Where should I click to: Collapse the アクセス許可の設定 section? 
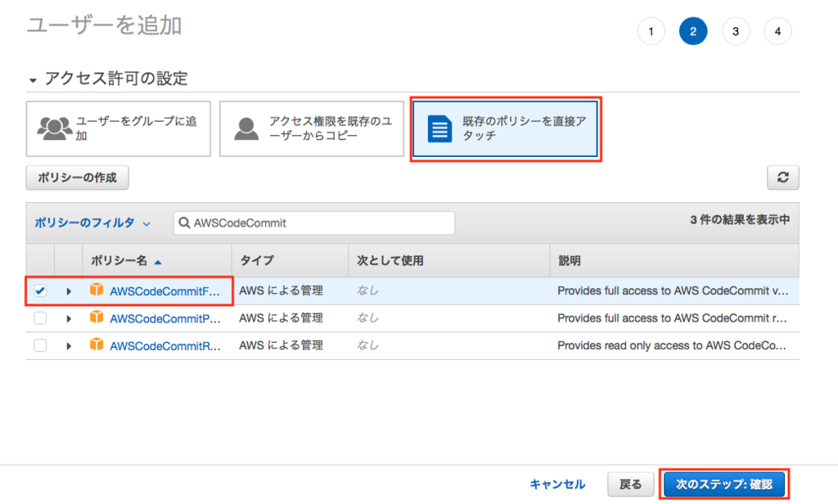(x=33, y=80)
